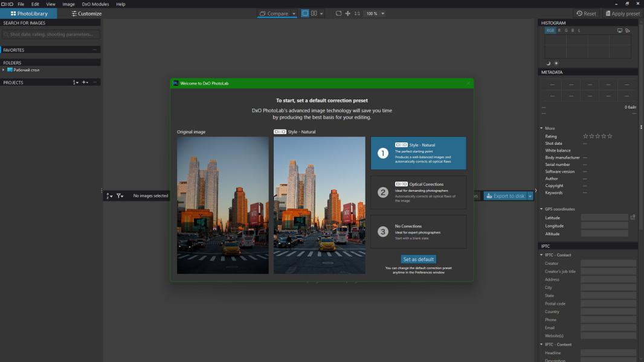Screen dimensions: 644x362
Task: Click the GPS coordinates map icon
Action: point(633,217)
